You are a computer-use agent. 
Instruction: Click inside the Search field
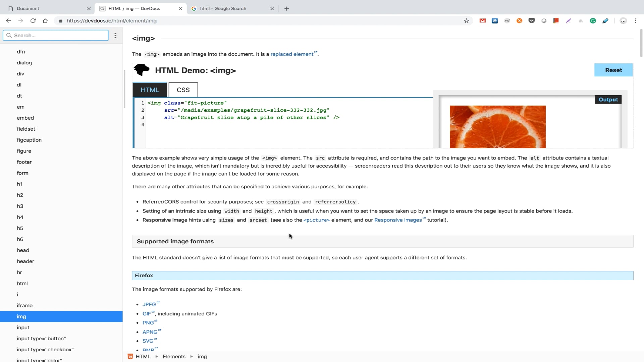pyautogui.click(x=55, y=35)
